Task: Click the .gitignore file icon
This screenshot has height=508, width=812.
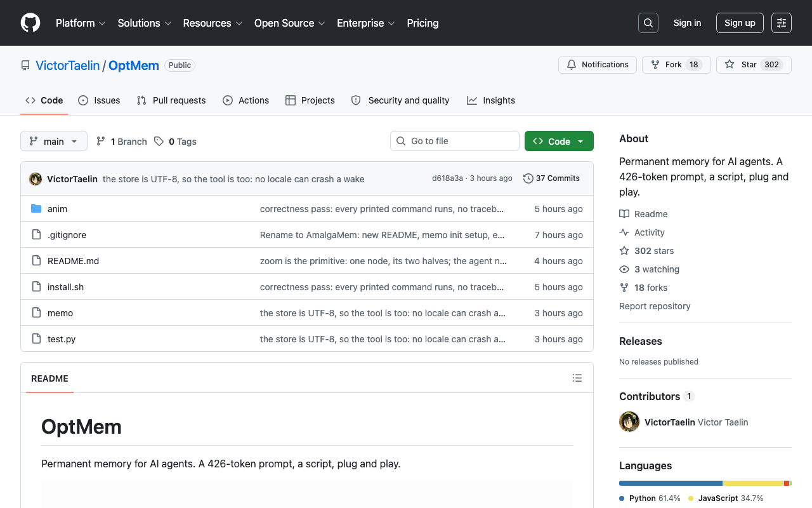Action: (x=36, y=235)
